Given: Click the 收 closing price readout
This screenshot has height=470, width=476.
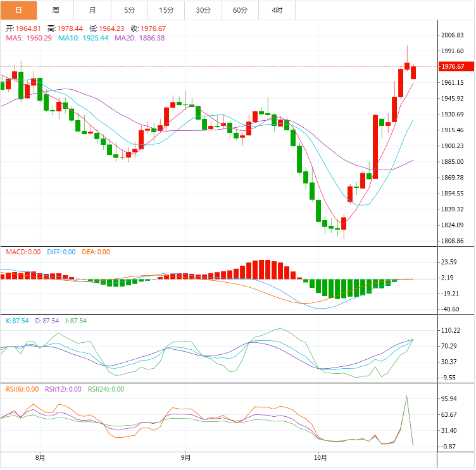Looking at the screenshot, I should pyautogui.click(x=148, y=28).
